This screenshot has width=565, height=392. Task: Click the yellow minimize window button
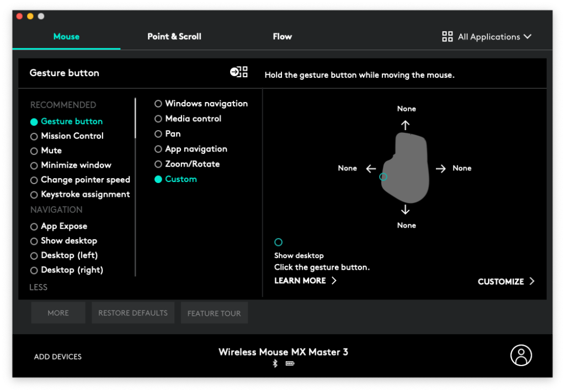click(x=30, y=16)
